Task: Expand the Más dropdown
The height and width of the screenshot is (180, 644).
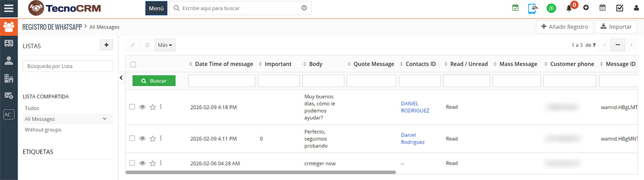Action: [x=165, y=45]
